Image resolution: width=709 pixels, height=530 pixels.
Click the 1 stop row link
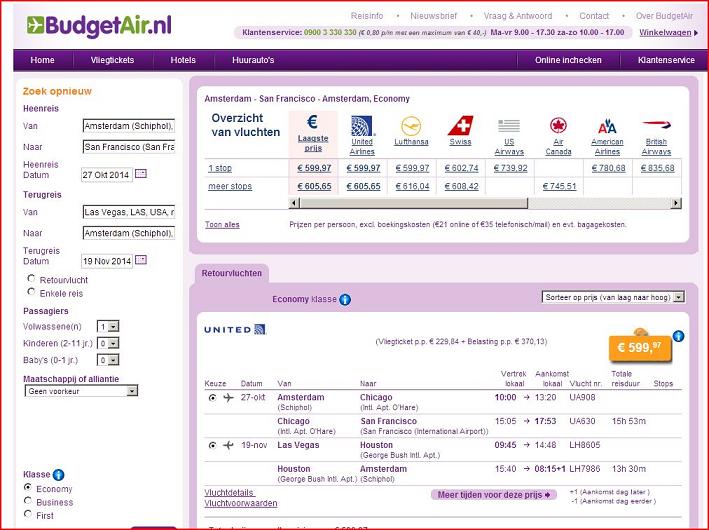click(x=220, y=168)
